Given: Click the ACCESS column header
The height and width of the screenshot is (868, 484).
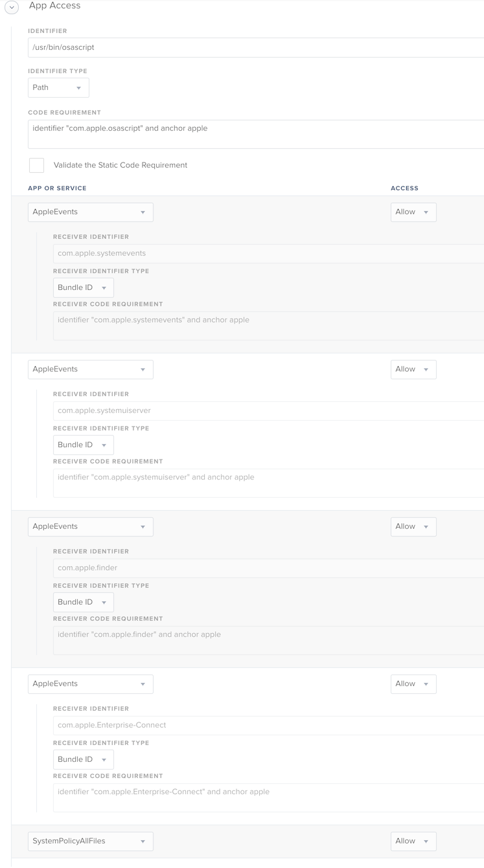Looking at the screenshot, I should click(x=404, y=188).
